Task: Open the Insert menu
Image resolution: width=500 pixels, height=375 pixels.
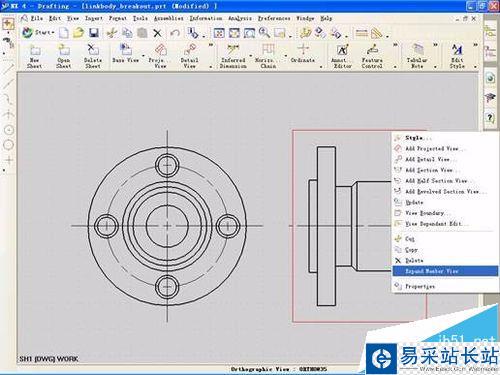Action: (x=94, y=18)
